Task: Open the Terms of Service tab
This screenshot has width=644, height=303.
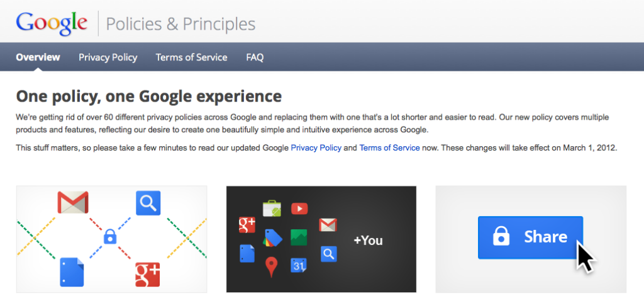Action: [x=191, y=57]
